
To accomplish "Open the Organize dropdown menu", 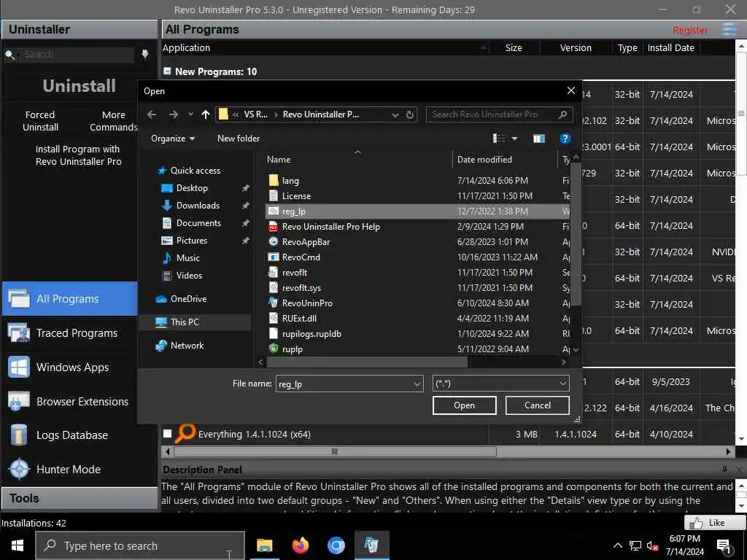I will [x=173, y=139].
